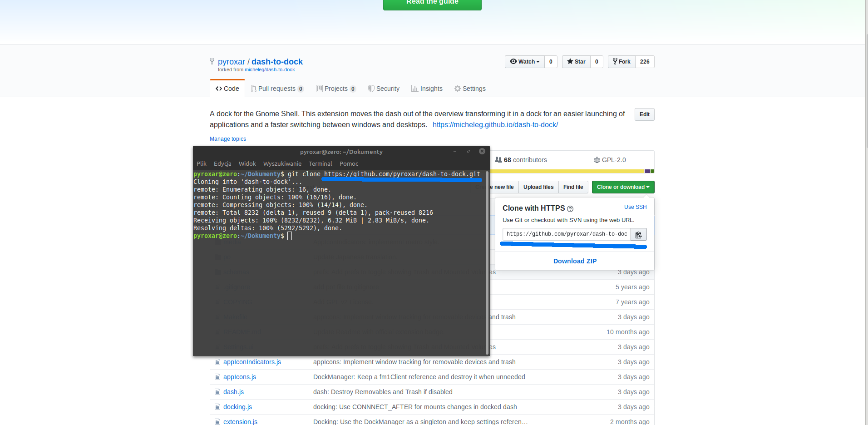Switch to Use SSH cloning

point(635,207)
